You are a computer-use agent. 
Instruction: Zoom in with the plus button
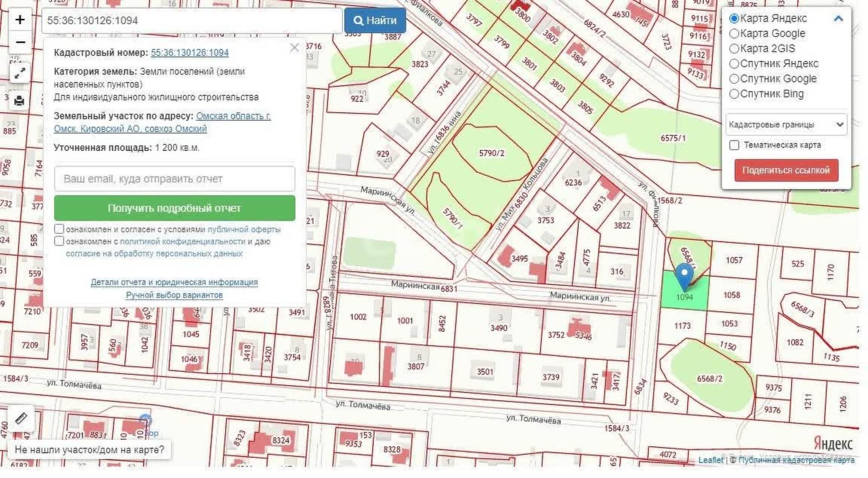click(20, 20)
